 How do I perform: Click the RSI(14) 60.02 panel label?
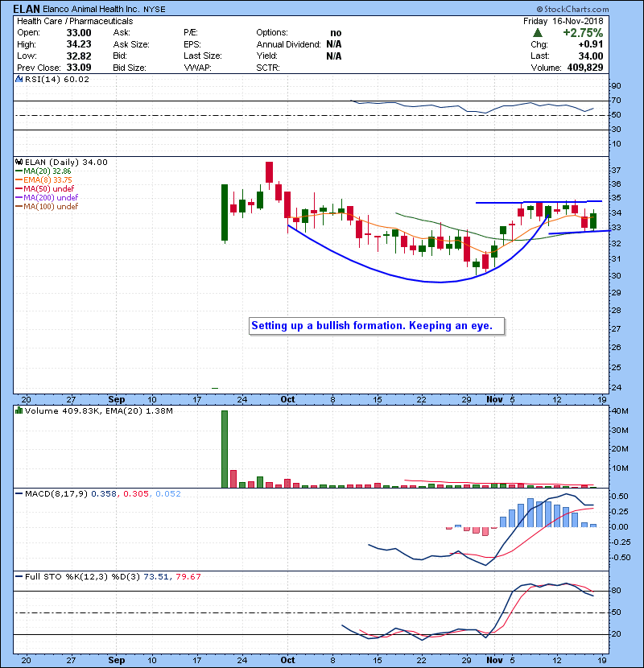pyautogui.click(x=57, y=79)
